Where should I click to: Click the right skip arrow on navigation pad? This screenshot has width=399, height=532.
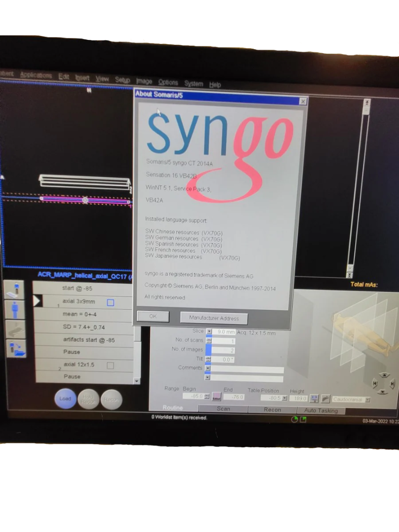(392, 384)
